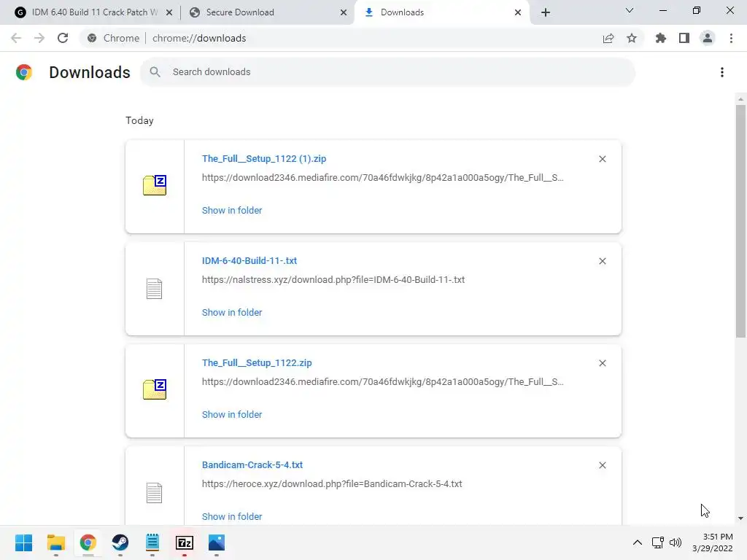Screen dimensions: 747x560
Task: Remove Bandicam-Crack-5-4.txt from list
Action: [602, 465]
